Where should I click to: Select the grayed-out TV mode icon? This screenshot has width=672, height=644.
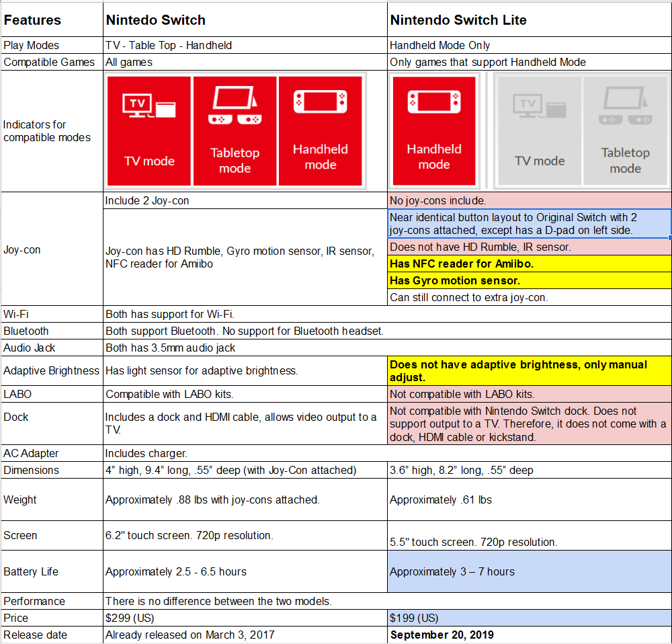(x=539, y=130)
